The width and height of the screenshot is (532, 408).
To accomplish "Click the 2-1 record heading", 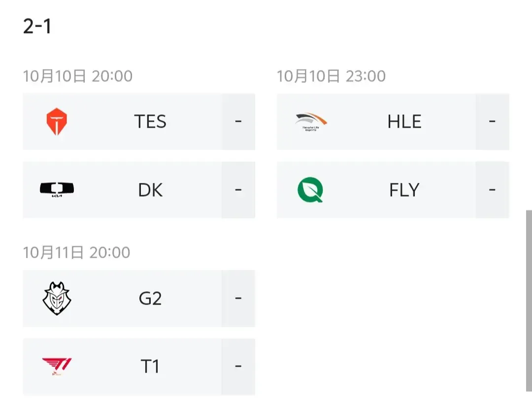I will tap(37, 26).
